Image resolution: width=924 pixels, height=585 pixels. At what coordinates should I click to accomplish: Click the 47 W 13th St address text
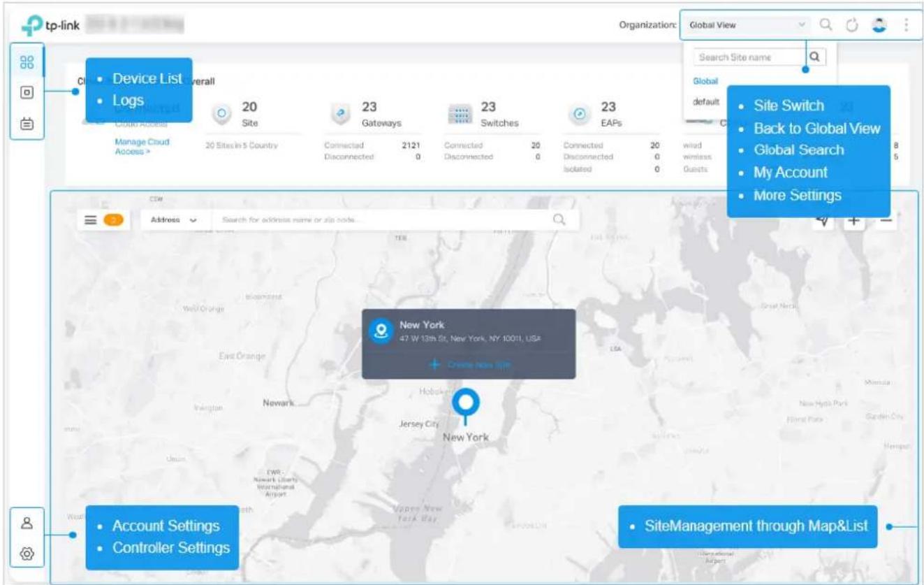tap(471, 338)
